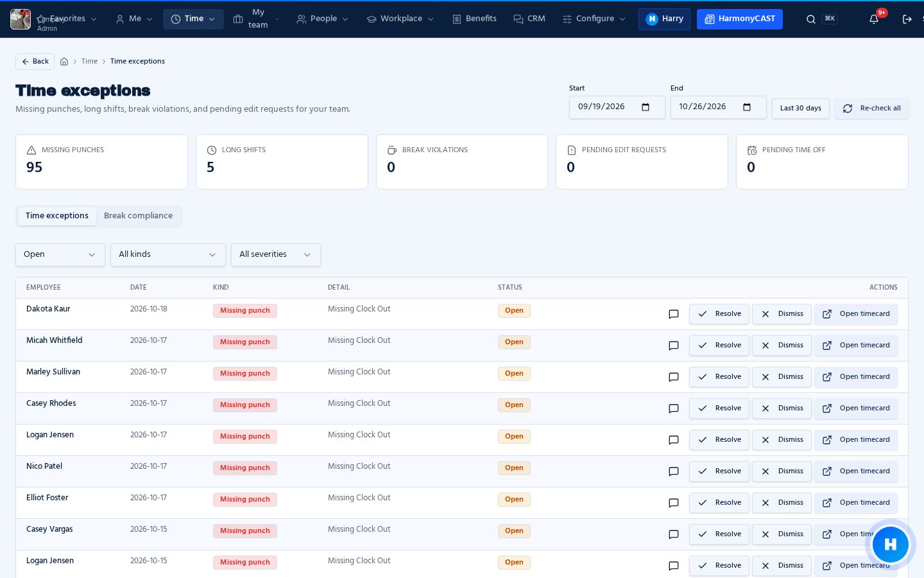Click the Harry assistant button in navbar

[x=664, y=19]
